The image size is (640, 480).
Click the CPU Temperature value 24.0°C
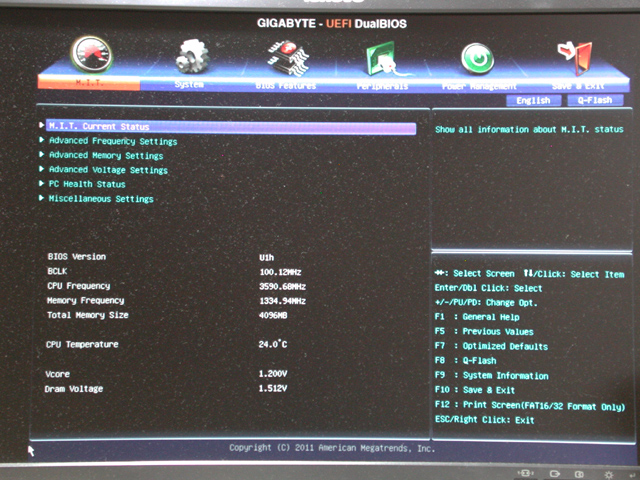tap(273, 345)
